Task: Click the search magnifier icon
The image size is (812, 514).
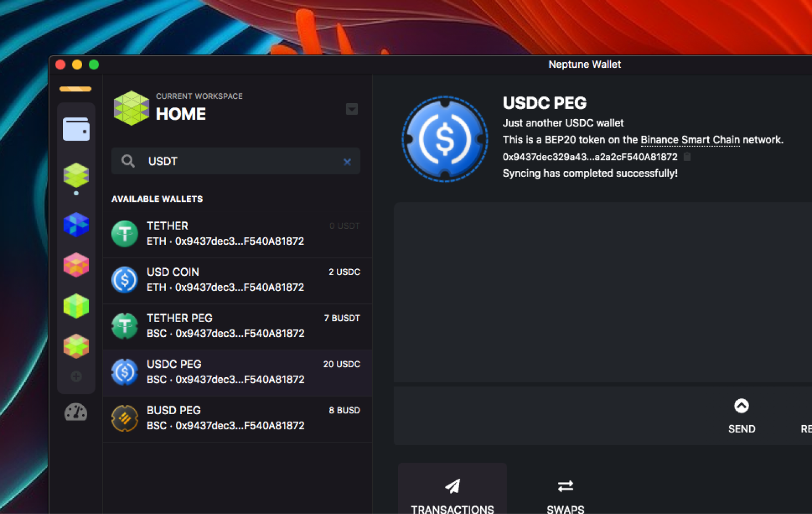Action: tap(128, 161)
